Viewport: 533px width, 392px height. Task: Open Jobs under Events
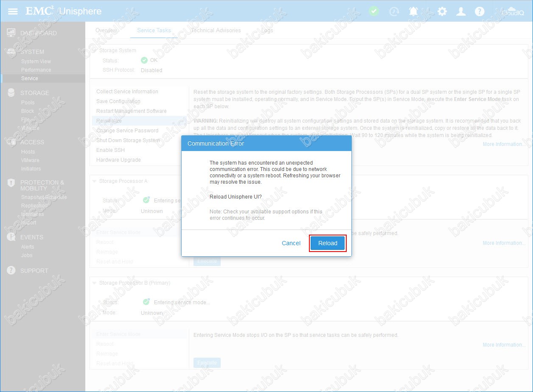tap(27, 255)
